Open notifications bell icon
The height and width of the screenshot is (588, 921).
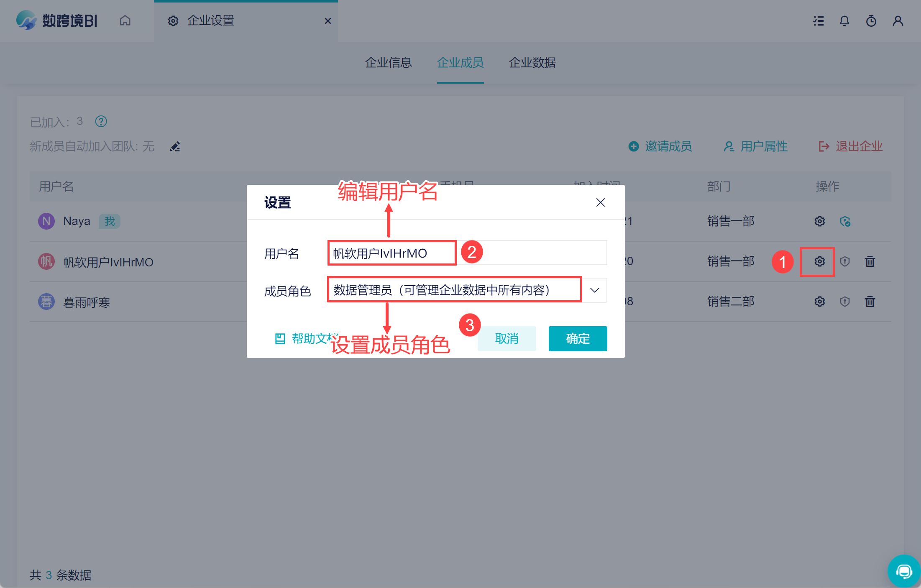point(844,21)
